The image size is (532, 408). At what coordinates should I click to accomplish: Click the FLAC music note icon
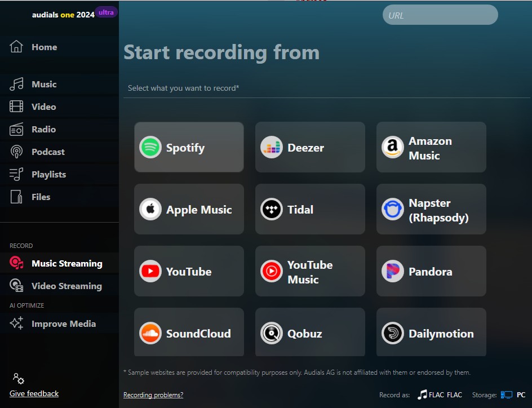(x=422, y=394)
